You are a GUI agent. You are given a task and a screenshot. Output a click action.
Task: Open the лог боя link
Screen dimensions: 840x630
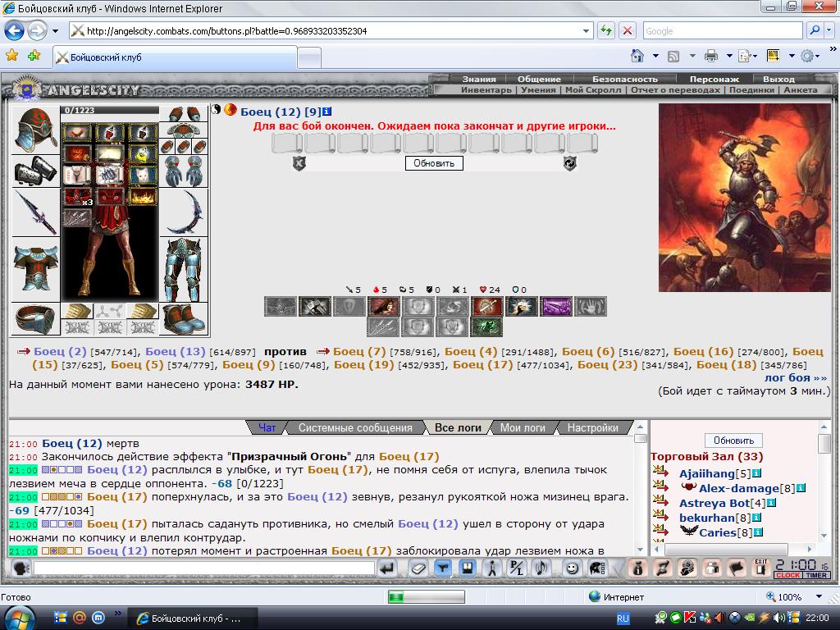796,377
